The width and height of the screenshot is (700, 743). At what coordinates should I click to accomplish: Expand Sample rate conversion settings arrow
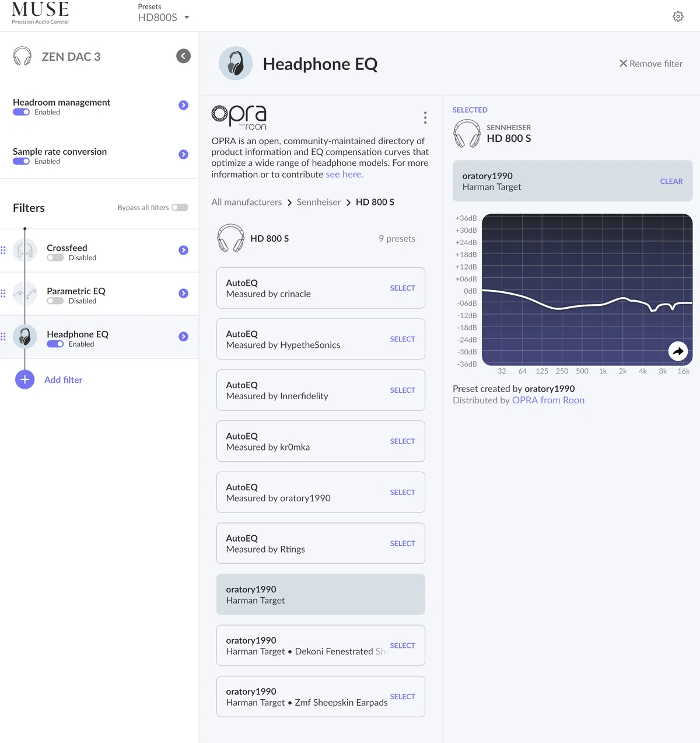tap(183, 154)
